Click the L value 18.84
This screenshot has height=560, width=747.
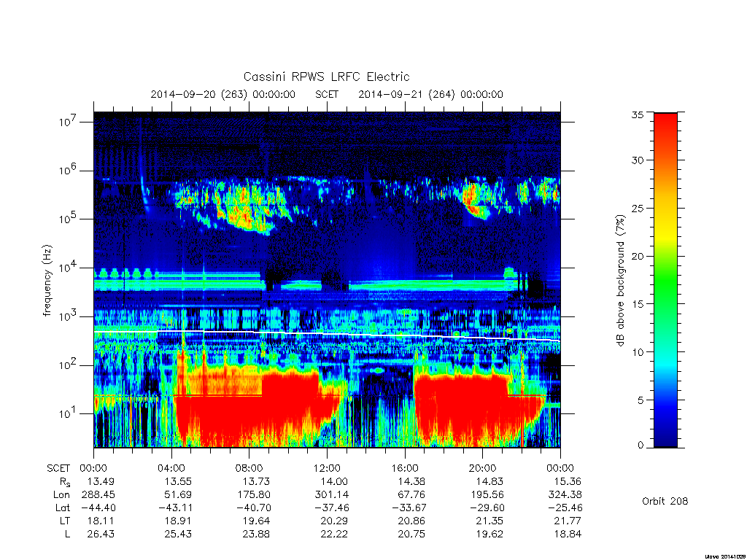pos(568,534)
